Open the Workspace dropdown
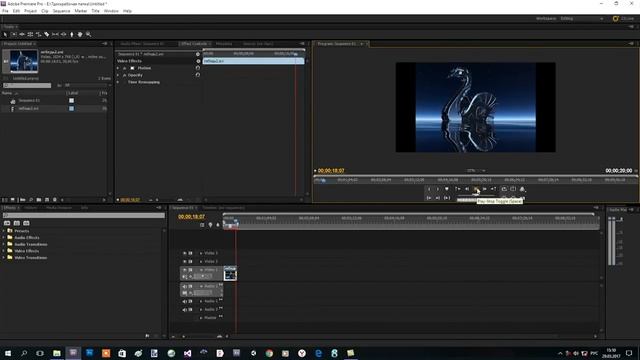 click(x=582, y=19)
